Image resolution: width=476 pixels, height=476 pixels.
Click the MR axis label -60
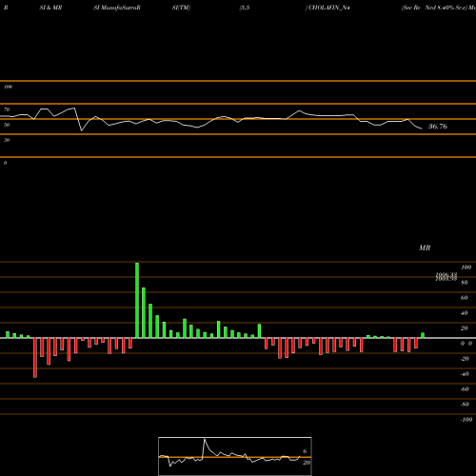pyautogui.click(x=465, y=389)
